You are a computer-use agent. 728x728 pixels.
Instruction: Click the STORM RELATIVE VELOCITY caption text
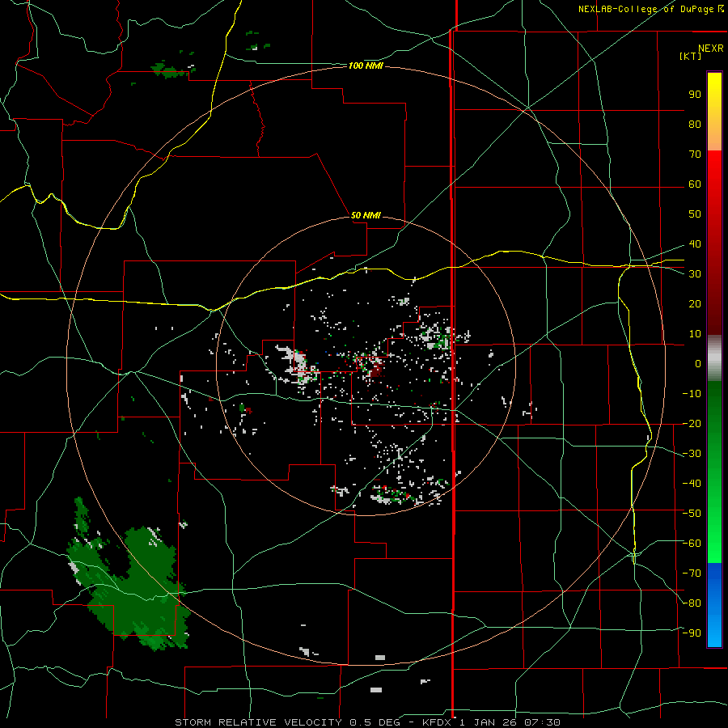tap(258, 722)
